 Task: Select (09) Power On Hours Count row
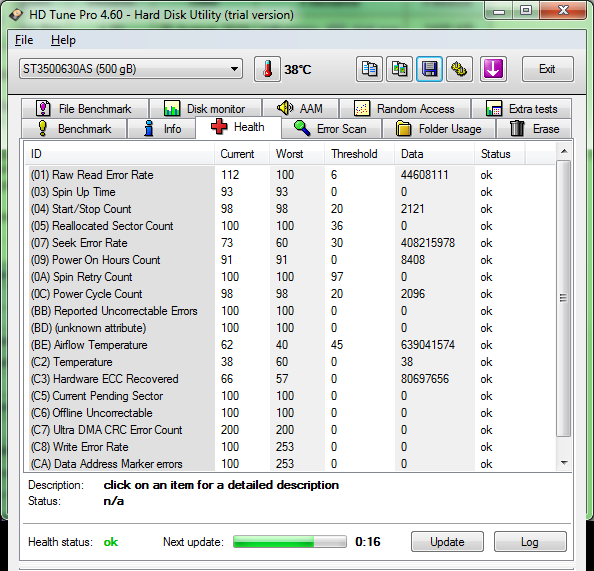point(290,260)
